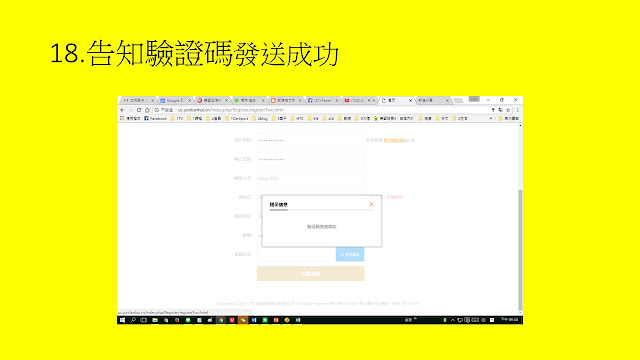Open taskbar search magnifier

[x=133, y=320]
